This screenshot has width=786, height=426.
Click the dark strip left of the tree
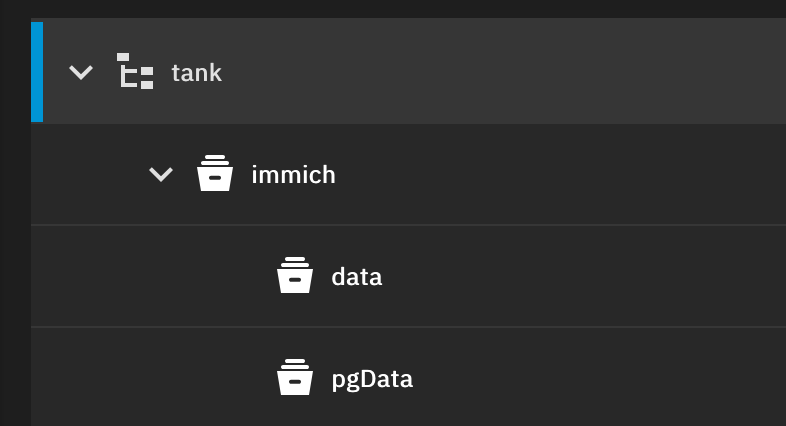[14, 250]
